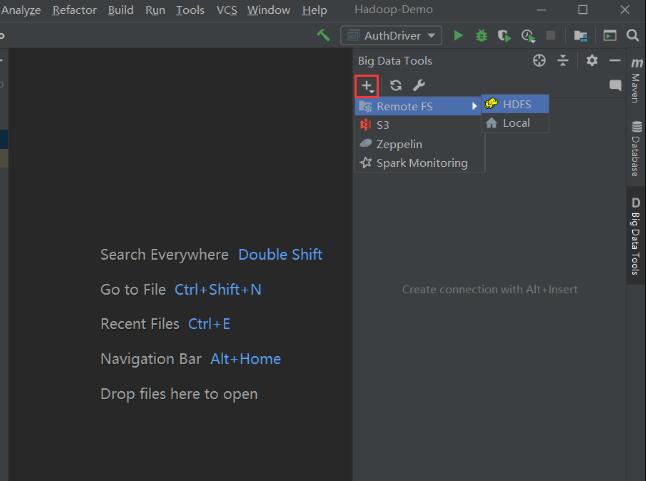The width and height of the screenshot is (646, 481).
Task: Hide the Big Data Tools panel
Action: [614, 61]
